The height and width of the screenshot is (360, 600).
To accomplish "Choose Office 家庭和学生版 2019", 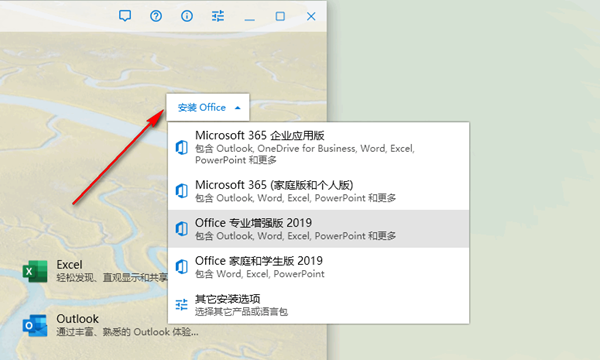I will (318, 267).
